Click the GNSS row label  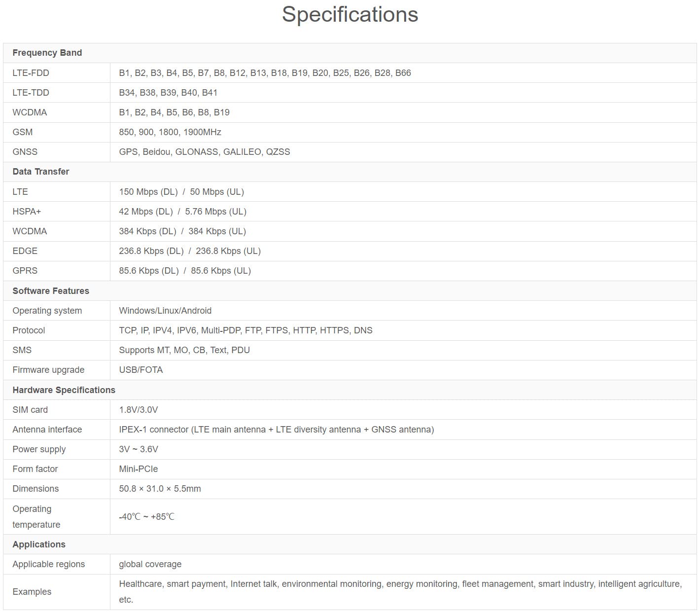pyautogui.click(x=25, y=152)
